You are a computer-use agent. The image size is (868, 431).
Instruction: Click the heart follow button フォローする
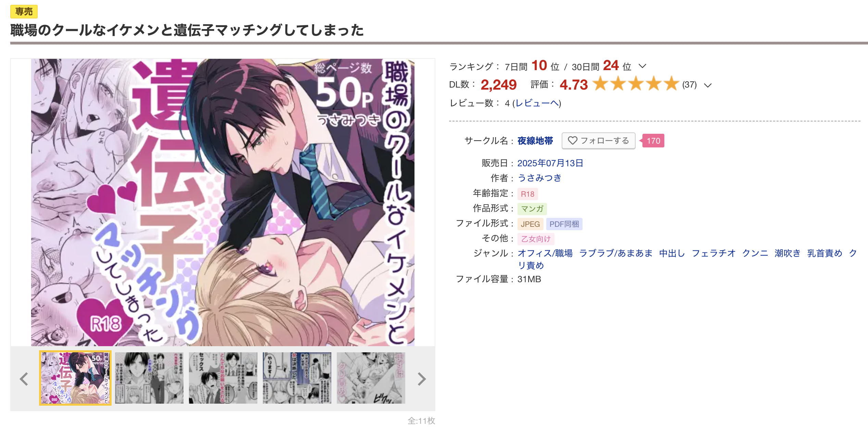(x=598, y=141)
